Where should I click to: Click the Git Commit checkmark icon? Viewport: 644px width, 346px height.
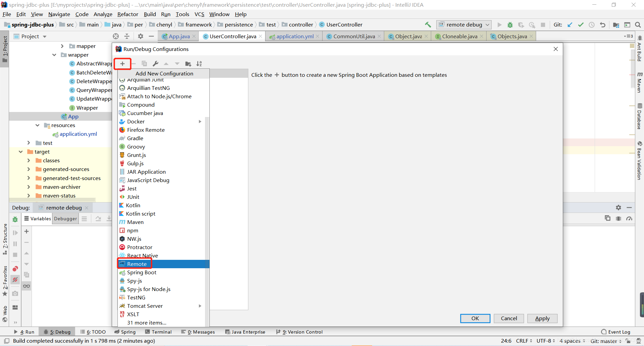click(x=581, y=25)
